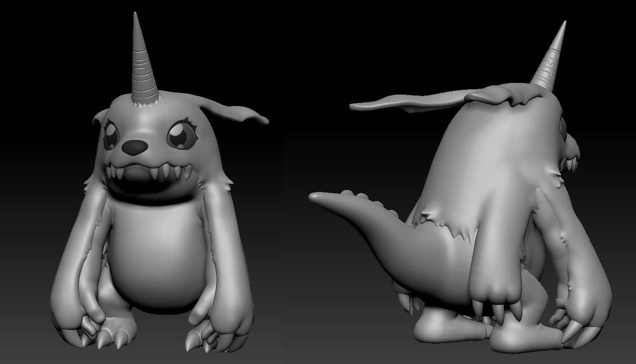Screen dimensions: 636x364
Task: Click the spikes along the tail's top
Action: 358,195
